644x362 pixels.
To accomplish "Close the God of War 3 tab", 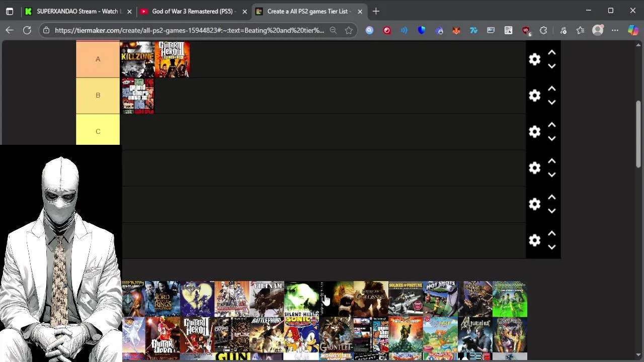I will tap(245, 11).
